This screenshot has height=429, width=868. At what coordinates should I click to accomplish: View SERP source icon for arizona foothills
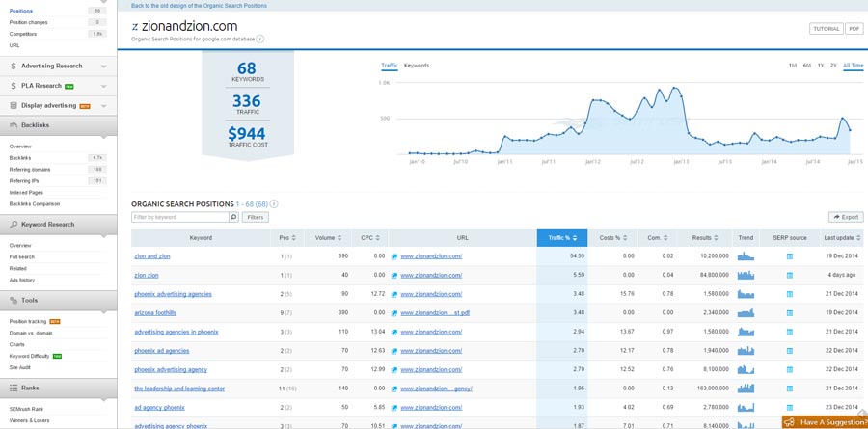point(790,313)
